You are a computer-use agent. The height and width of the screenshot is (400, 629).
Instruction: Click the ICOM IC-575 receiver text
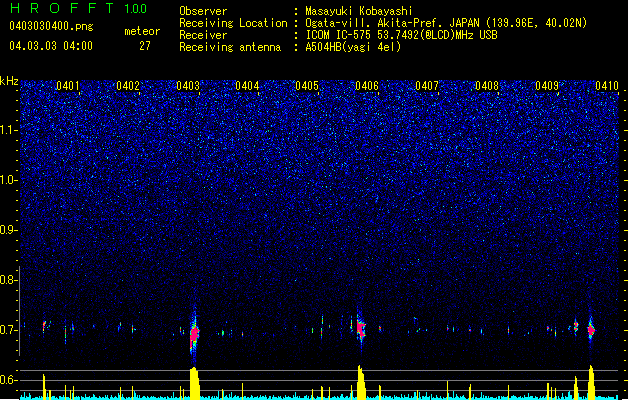(401, 35)
